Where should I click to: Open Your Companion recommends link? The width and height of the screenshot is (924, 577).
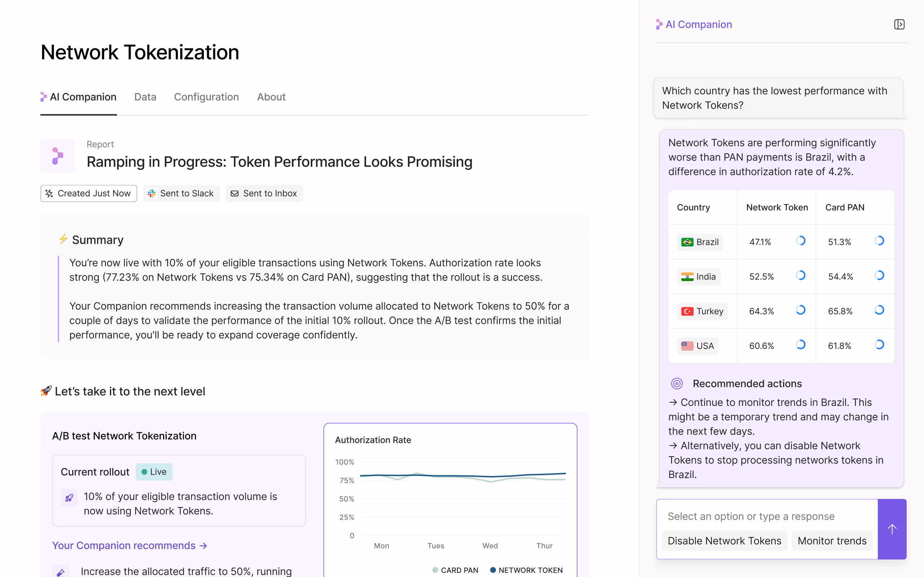pos(130,545)
